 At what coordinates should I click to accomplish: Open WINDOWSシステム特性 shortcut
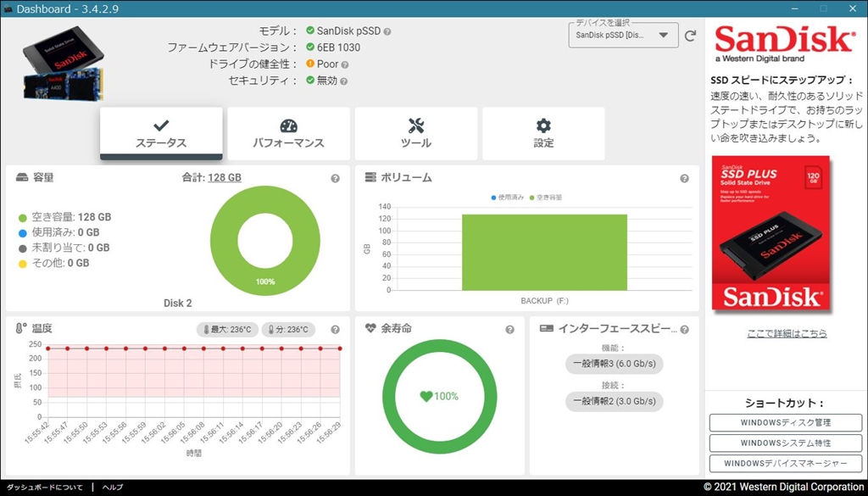(x=786, y=443)
